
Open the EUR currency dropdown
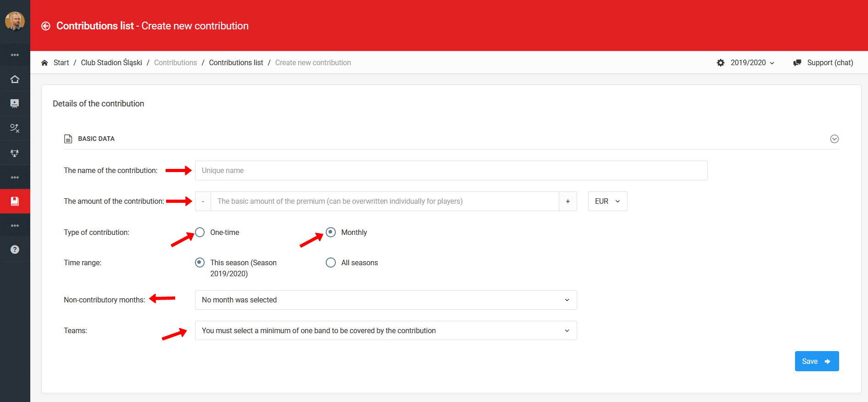pyautogui.click(x=607, y=201)
